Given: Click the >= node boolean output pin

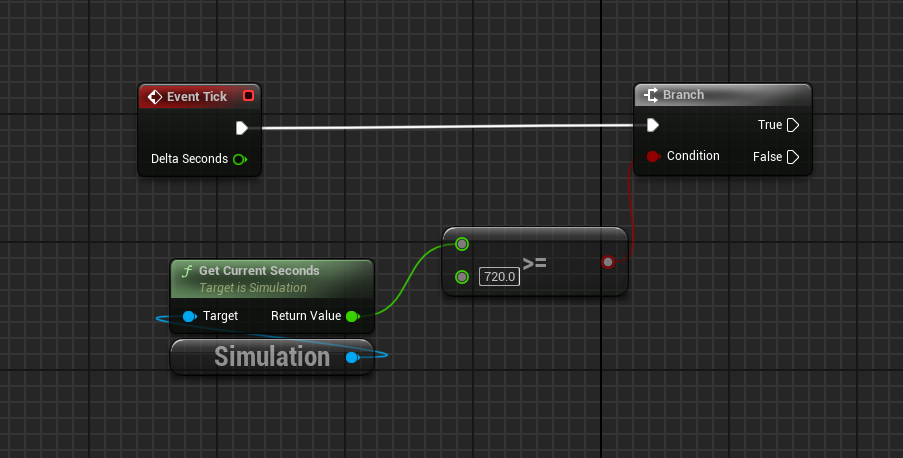Looking at the screenshot, I should tap(607, 262).
